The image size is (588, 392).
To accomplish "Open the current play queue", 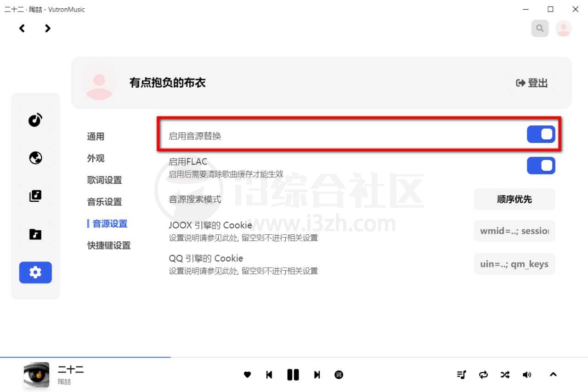I will click(461, 375).
